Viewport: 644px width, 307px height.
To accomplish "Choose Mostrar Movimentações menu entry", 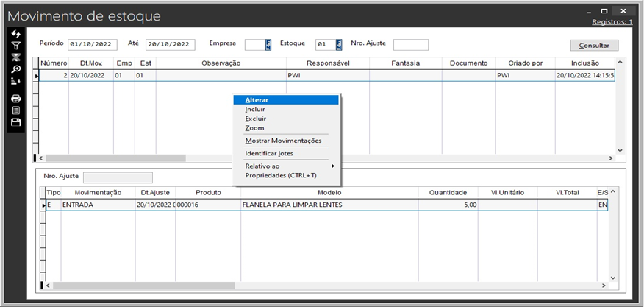I will (x=283, y=141).
